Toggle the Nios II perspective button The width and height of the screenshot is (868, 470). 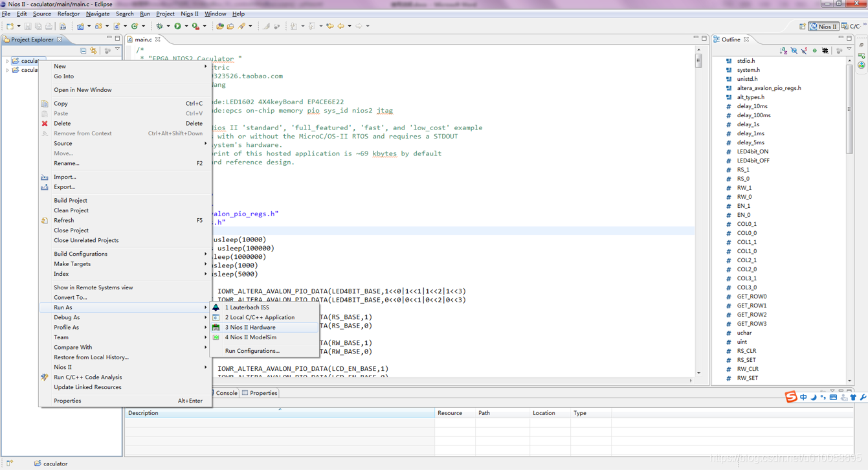pyautogui.click(x=823, y=27)
